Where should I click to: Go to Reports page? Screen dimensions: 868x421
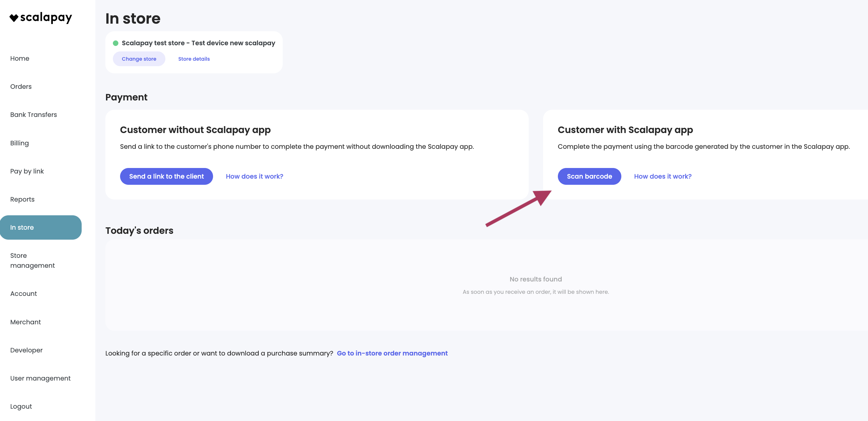pyautogui.click(x=22, y=200)
